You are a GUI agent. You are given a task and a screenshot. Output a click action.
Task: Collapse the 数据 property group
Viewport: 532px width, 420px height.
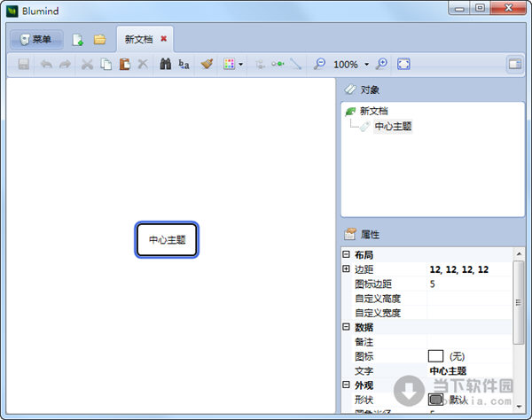coord(346,326)
